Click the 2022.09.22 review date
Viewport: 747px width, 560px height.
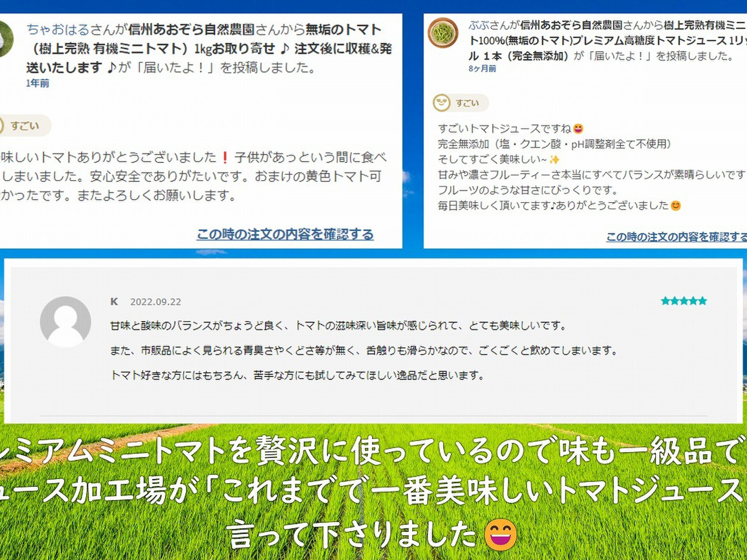155,302
